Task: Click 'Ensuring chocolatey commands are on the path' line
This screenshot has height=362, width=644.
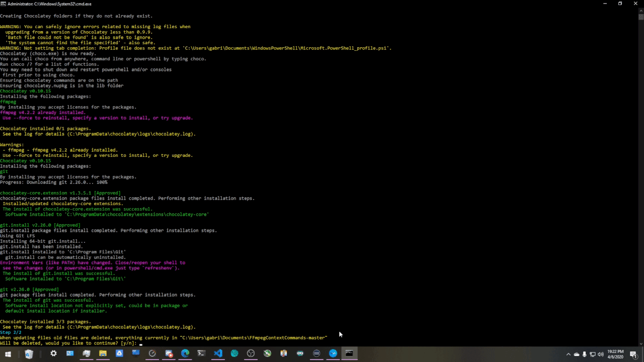Action: tap(59, 80)
